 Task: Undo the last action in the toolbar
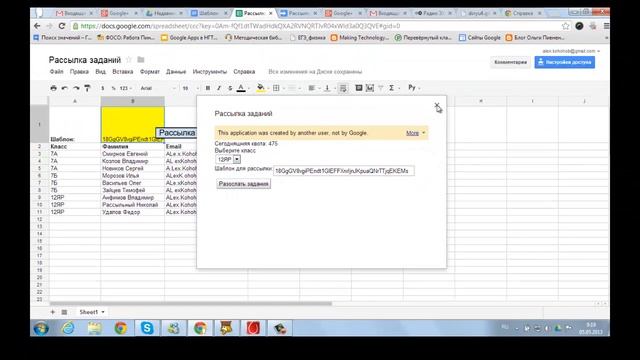pos(64,88)
